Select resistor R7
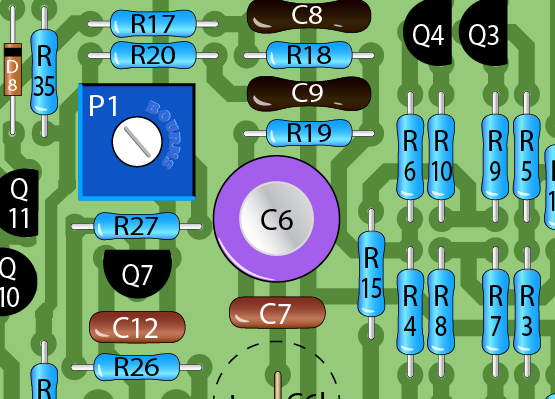The width and height of the screenshot is (555, 399). click(x=495, y=312)
